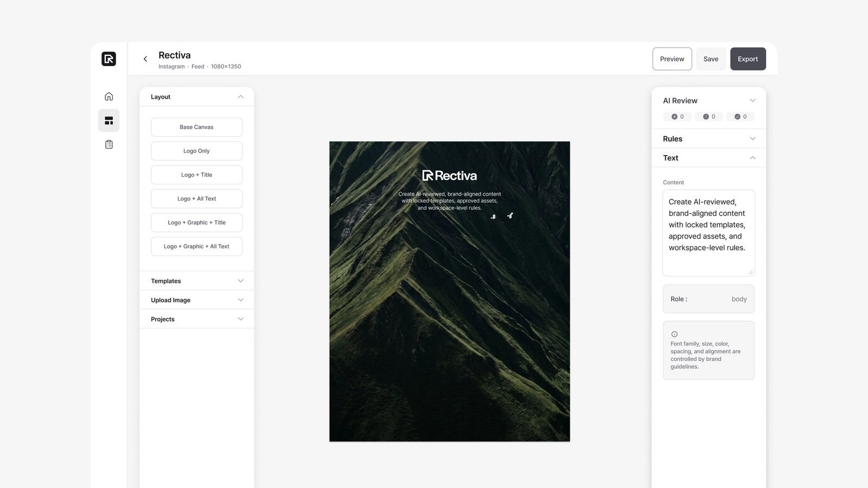Click the 'Feed' format label
The width and height of the screenshot is (868, 488).
tap(198, 67)
